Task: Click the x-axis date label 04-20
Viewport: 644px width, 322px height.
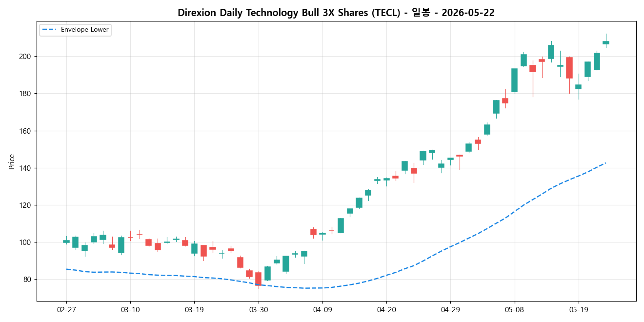Action: pos(386,310)
